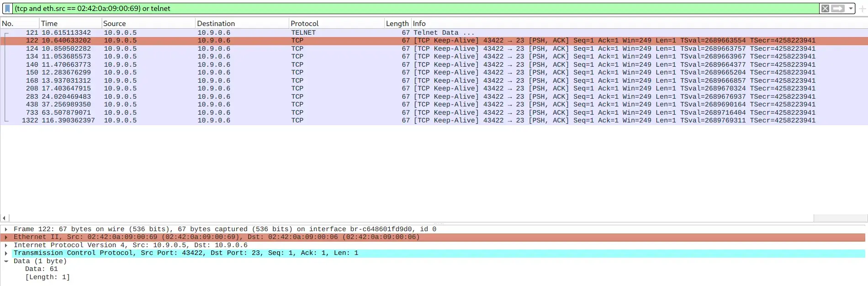Select packet 733 at time 63.507879071
This screenshot has height=286, width=868.
coord(434,112)
